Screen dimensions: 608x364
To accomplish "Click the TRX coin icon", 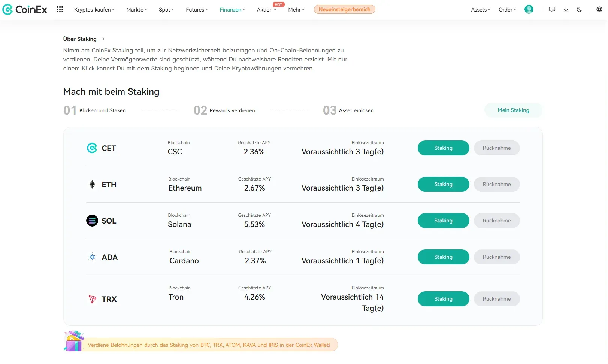I will [92, 299].
